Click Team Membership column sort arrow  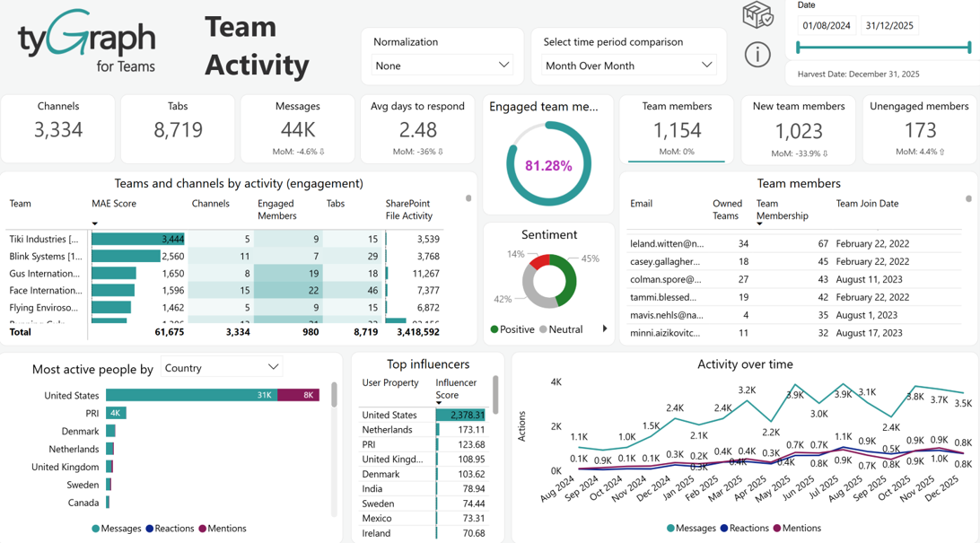pos(759,223)
